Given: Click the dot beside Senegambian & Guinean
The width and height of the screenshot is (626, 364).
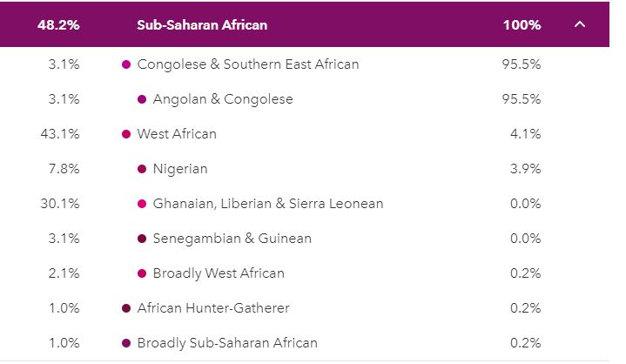Looking at the screenshot, I should pos(142,239).
